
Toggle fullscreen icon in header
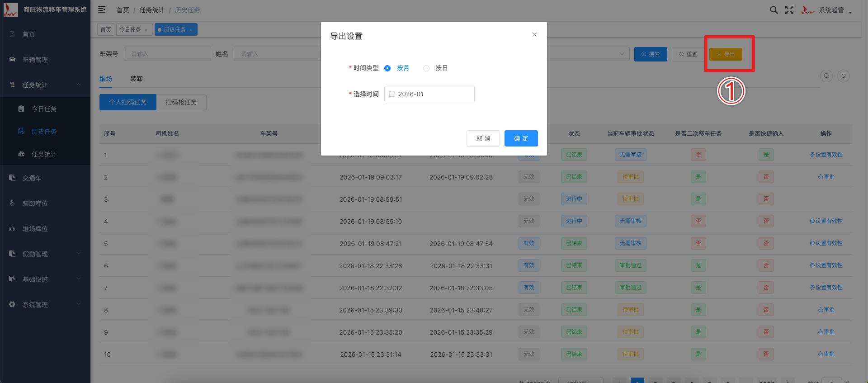(789, 10)
